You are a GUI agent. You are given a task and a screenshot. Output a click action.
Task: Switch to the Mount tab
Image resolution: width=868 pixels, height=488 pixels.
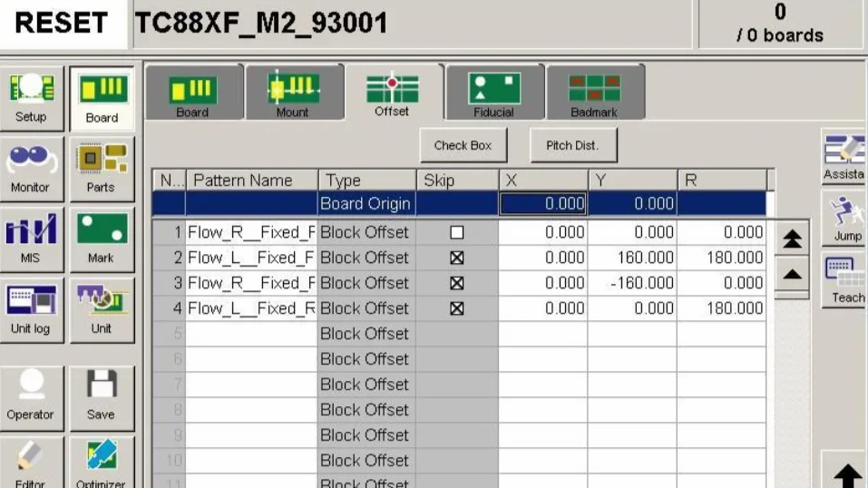pos(292,94)
